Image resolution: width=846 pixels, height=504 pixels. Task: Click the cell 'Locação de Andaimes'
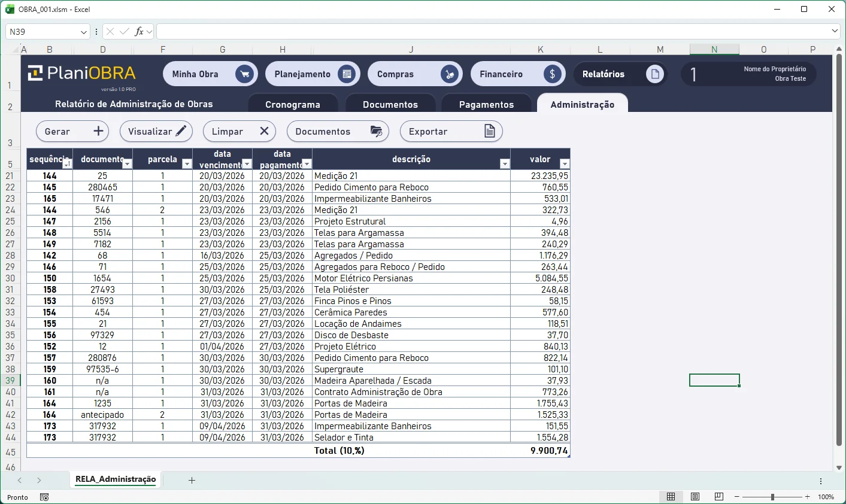(411, 324)
